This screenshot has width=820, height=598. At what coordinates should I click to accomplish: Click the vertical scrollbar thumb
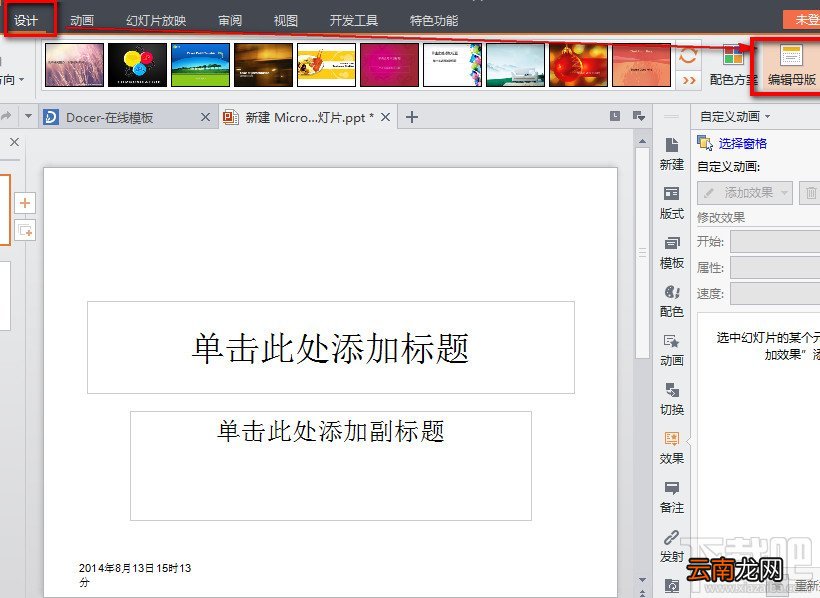tap(642, 253)
